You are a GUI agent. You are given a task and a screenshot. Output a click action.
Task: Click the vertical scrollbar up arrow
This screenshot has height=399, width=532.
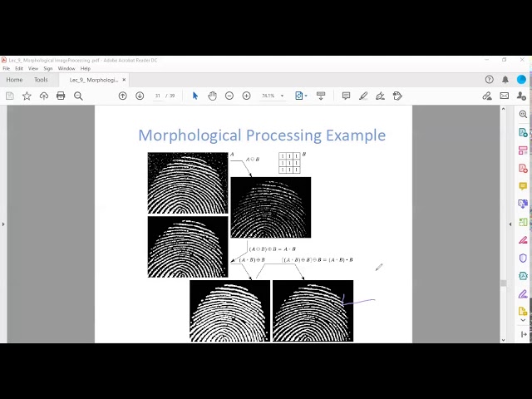click(x=503, y=109)
